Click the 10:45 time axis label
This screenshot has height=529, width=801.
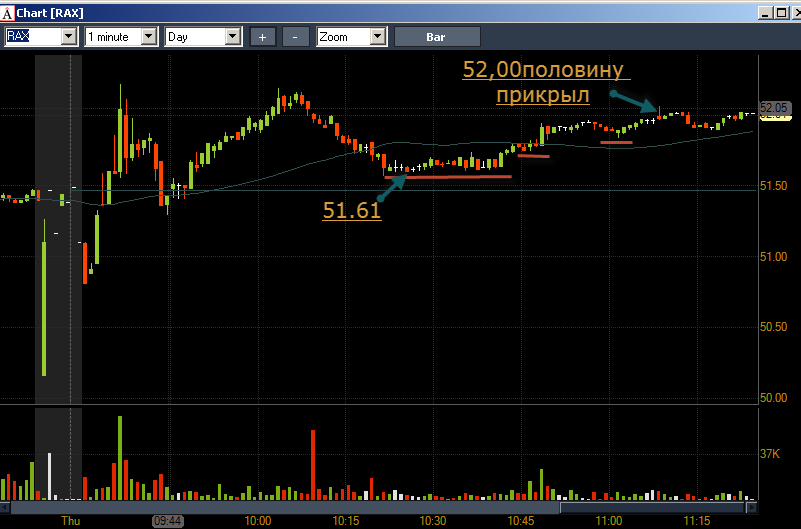click(521, 521)
